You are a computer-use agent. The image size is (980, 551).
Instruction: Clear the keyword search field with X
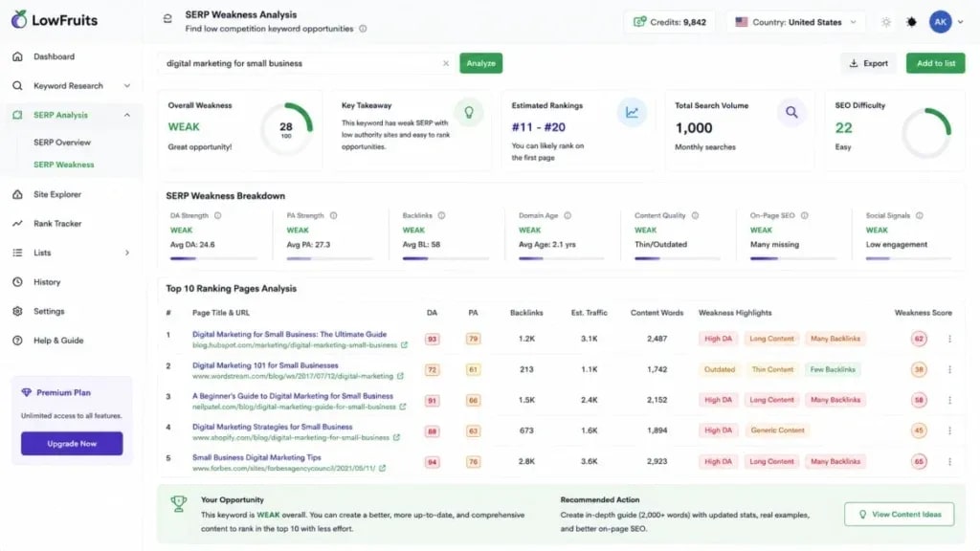[x=446, y=63]
